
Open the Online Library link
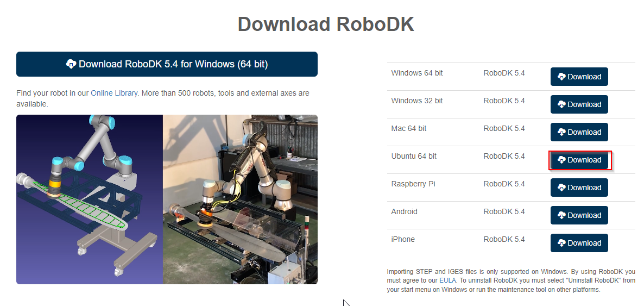coord(114,93)
